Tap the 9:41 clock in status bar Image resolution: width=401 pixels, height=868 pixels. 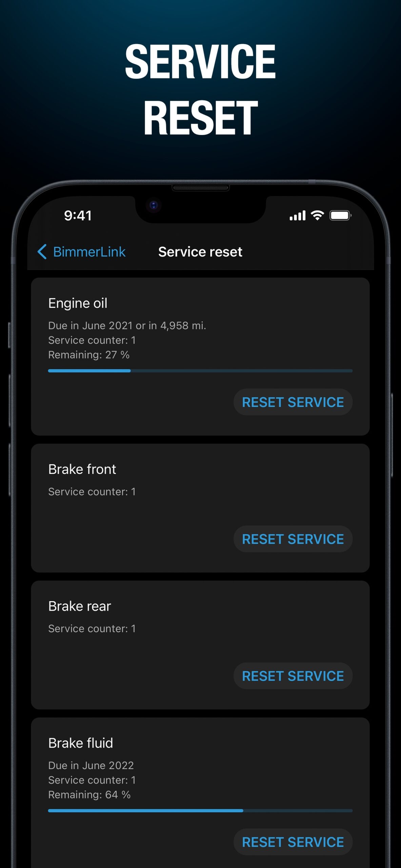[78, 216]
